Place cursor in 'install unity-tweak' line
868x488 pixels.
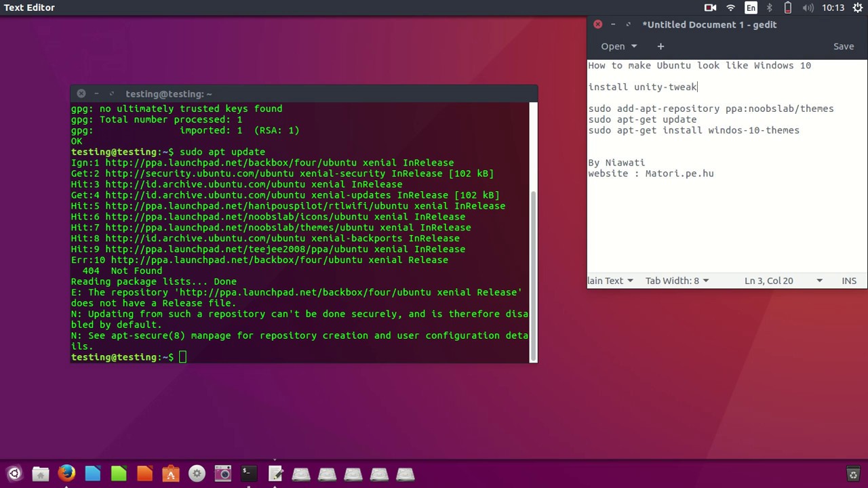pyautogui.click(x=643, y=87)
